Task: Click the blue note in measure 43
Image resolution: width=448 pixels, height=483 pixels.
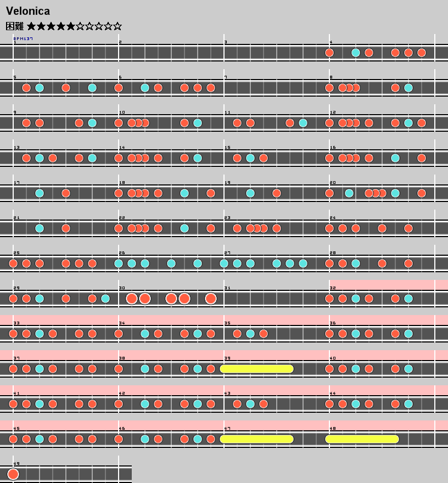Action: (x=250, y=404)
